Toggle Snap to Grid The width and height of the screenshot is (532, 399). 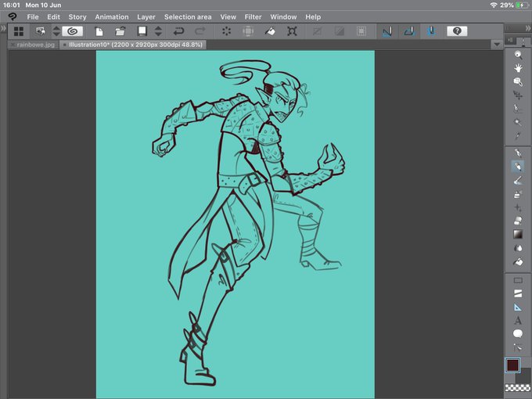[431, 31]
